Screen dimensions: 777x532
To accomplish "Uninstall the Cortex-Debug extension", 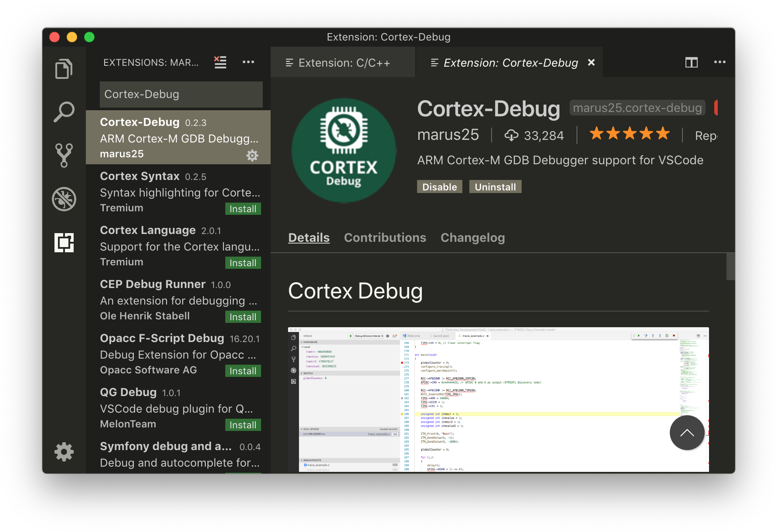I will point(495,187).
